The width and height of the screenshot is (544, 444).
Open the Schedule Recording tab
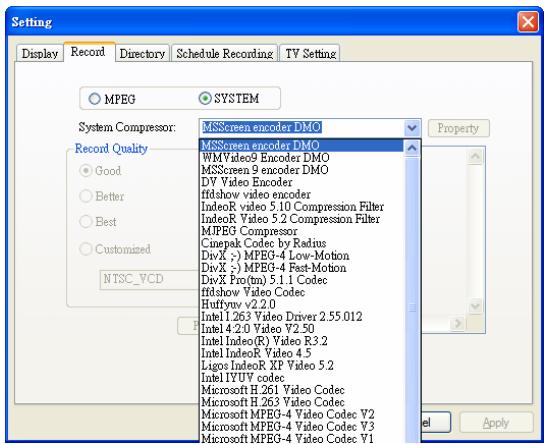[224, 53]
